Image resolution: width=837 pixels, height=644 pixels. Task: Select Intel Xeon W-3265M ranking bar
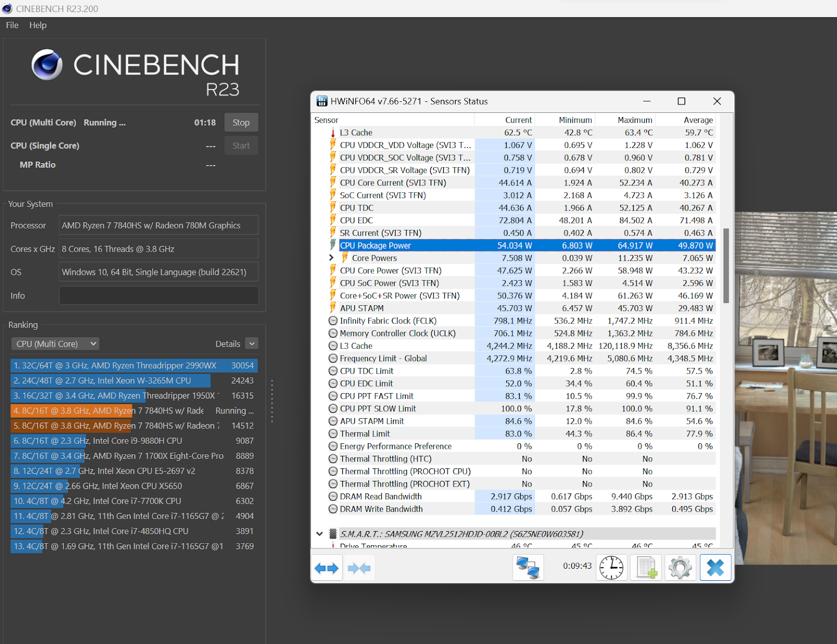pyautogui.click(x=134, y=381)
